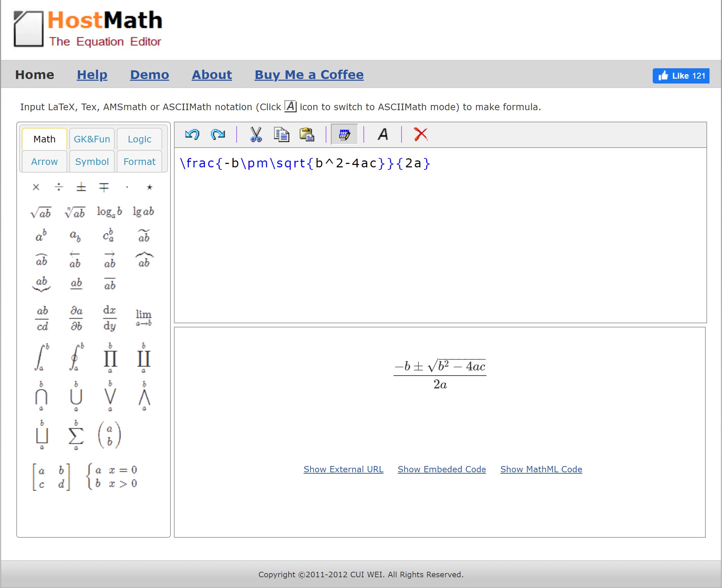This screenshot has height=588, width=722.
Task: Click the Paste clipboard icon
Action: (307, 134)
